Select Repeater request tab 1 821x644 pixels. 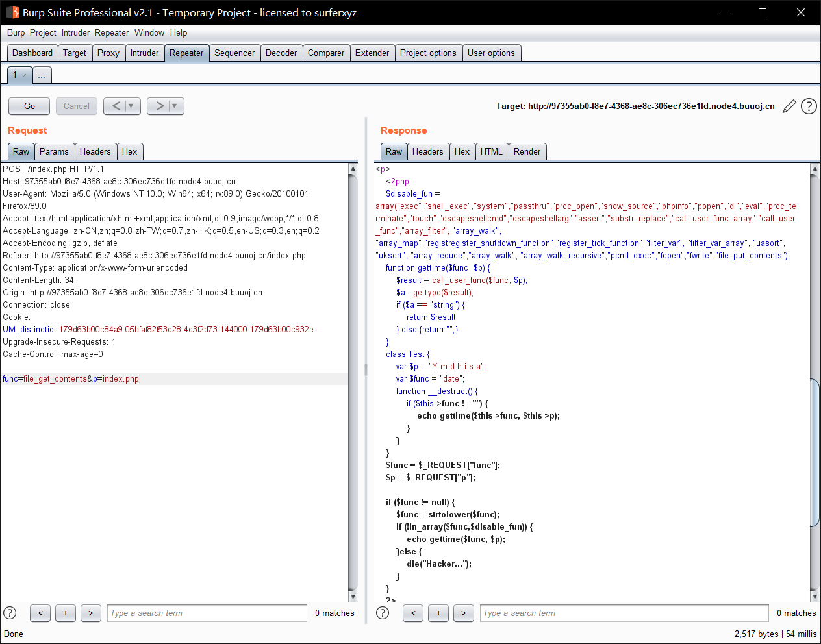[15, 75]
